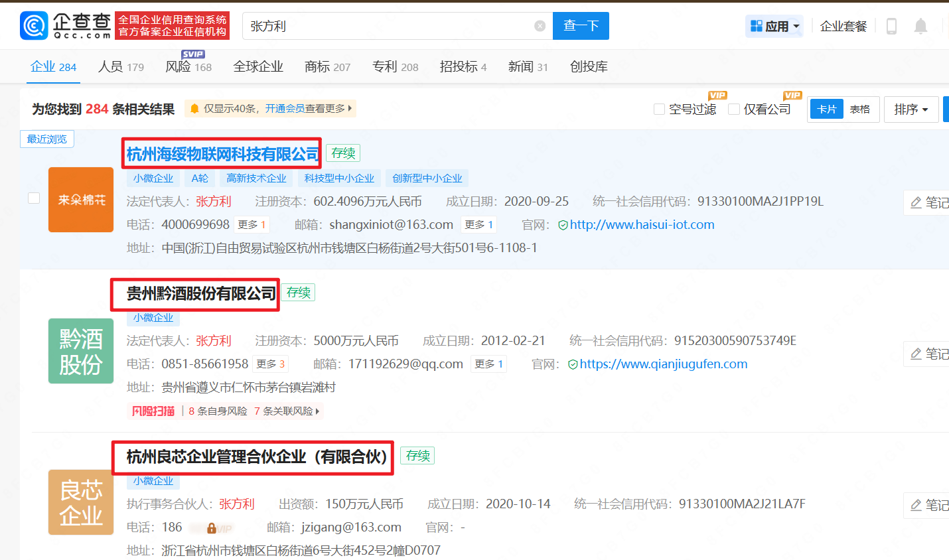Clear the search box with the X icon
The image size is (949, 560).
(540, 26)
